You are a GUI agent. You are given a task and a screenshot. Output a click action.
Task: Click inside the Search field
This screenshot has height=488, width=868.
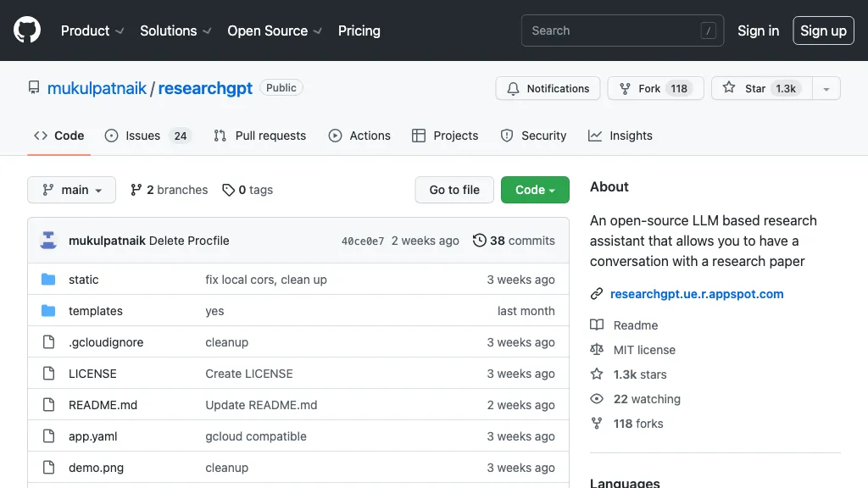[622, 30]
